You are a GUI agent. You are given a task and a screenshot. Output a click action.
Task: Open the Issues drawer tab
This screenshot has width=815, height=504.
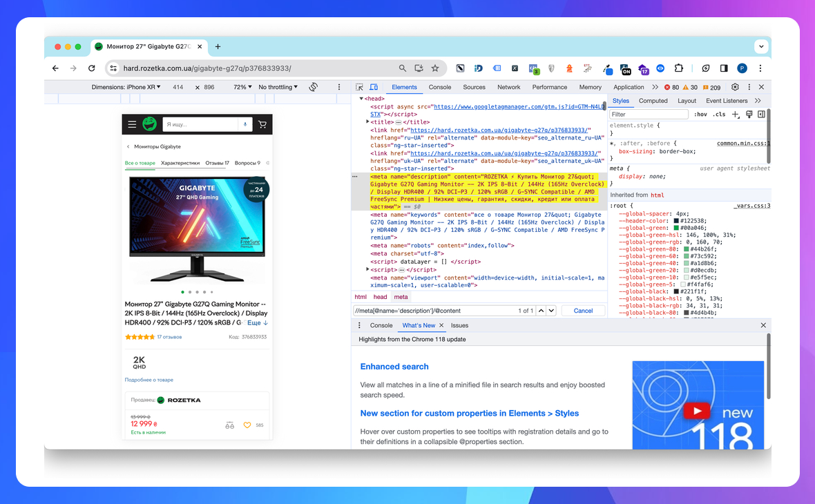(459, 325)
